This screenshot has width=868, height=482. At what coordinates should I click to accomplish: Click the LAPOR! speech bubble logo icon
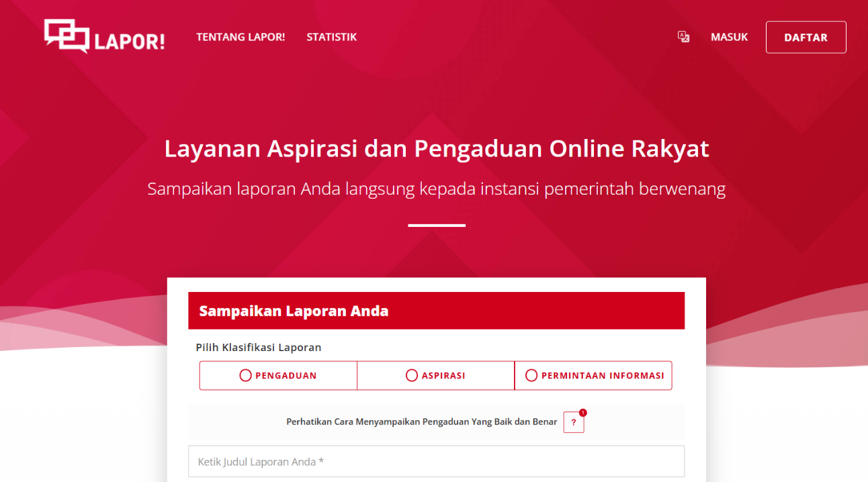tap(66, 36)
